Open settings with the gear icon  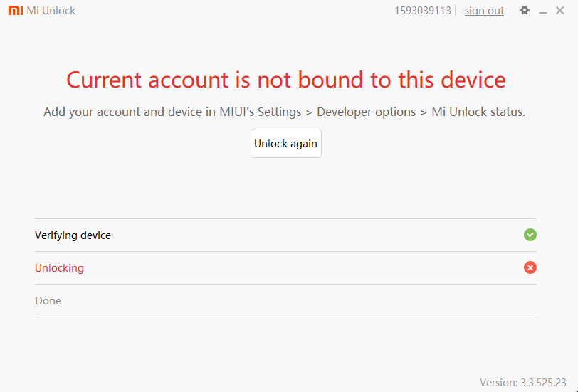(x=525, y=11)
